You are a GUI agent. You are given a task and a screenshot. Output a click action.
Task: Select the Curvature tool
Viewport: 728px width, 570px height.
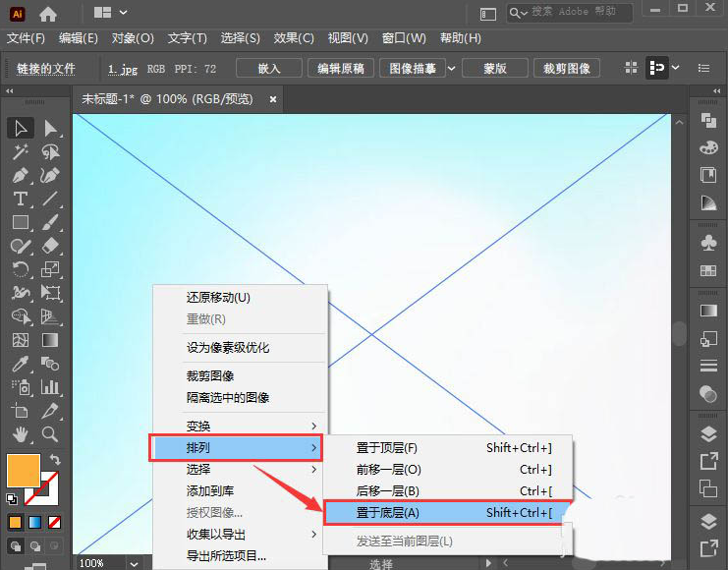tap(50, 176)
